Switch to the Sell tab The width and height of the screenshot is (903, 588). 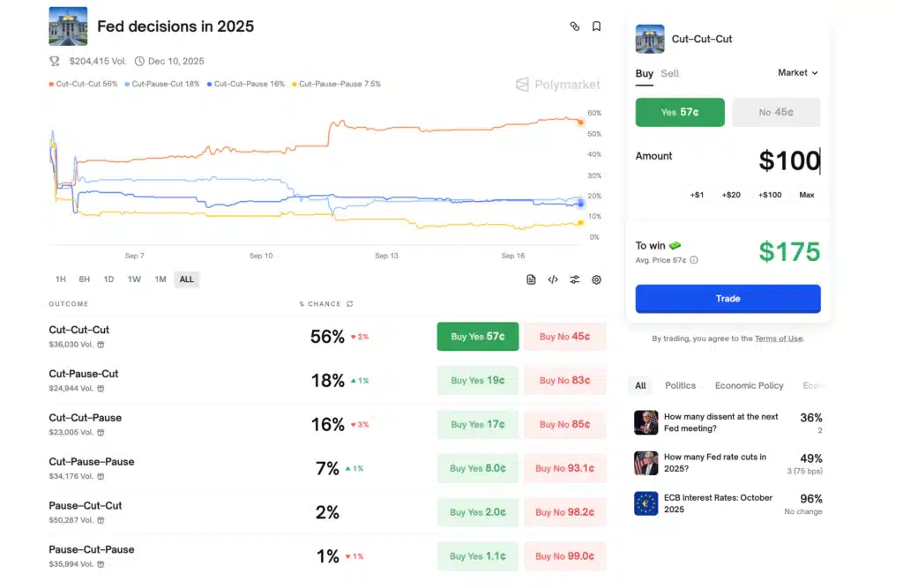pyautogui.click(x=670, y=74)
